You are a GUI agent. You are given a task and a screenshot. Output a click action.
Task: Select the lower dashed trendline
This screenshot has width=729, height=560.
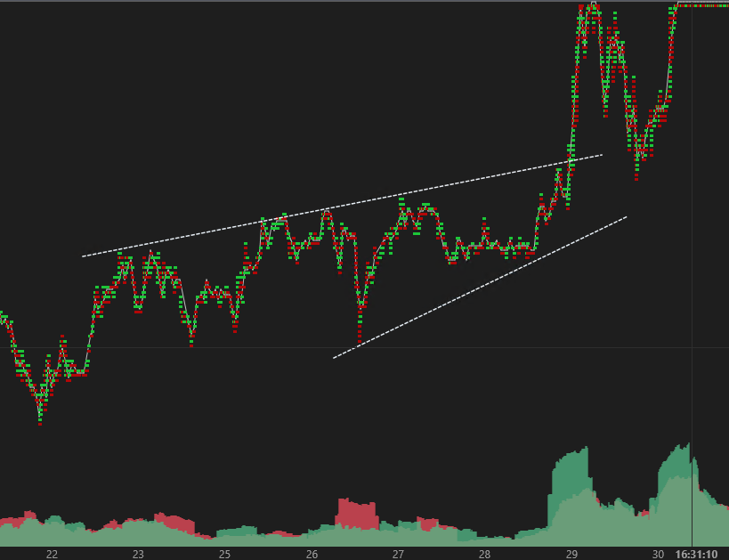pyautogui.click(x=480, y=288)
